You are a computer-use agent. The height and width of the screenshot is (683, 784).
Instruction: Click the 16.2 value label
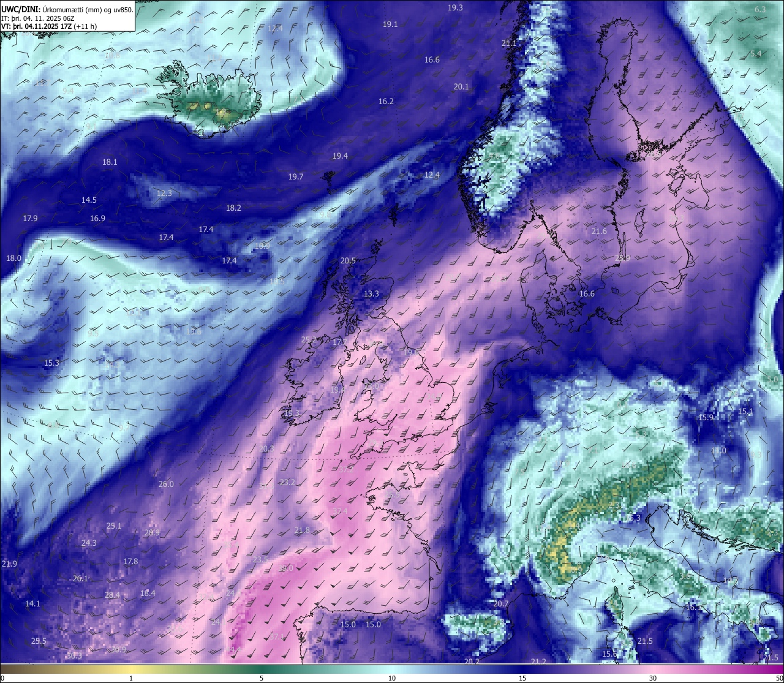pos(386,101)
